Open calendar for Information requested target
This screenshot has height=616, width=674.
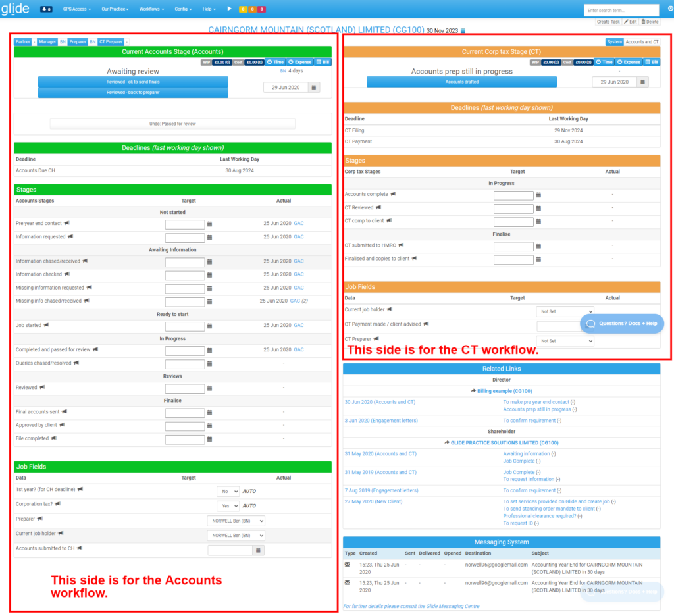point(210,238)
